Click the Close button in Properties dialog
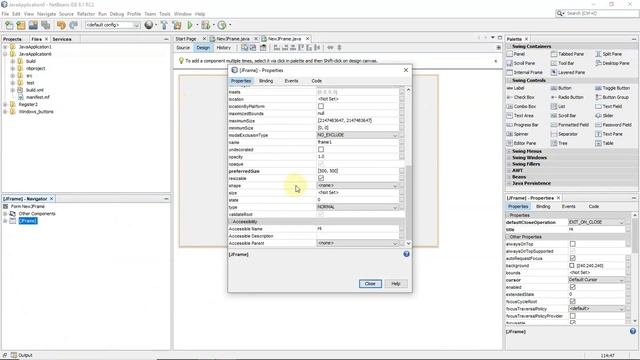This screenshot has height=360, width=640. (x=370, y=284)
